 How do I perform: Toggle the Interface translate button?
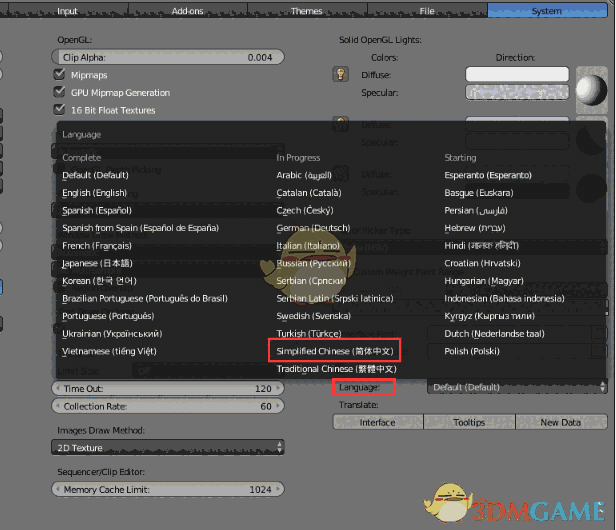pos(378,422)
